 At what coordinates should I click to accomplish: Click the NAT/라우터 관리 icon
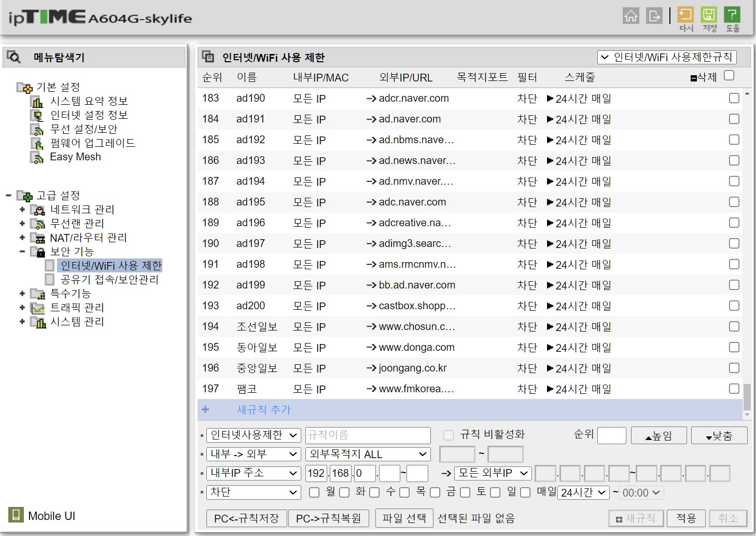tap(38, 238)
